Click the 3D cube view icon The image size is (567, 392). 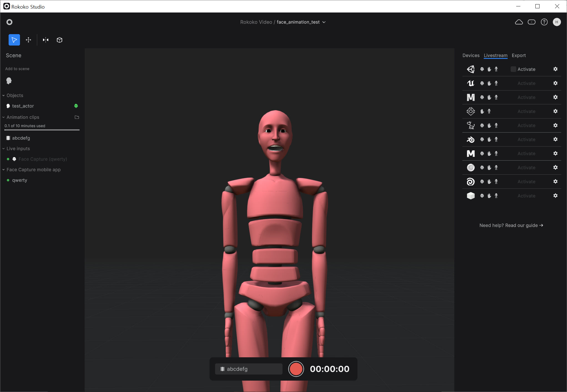click(59, 40)
